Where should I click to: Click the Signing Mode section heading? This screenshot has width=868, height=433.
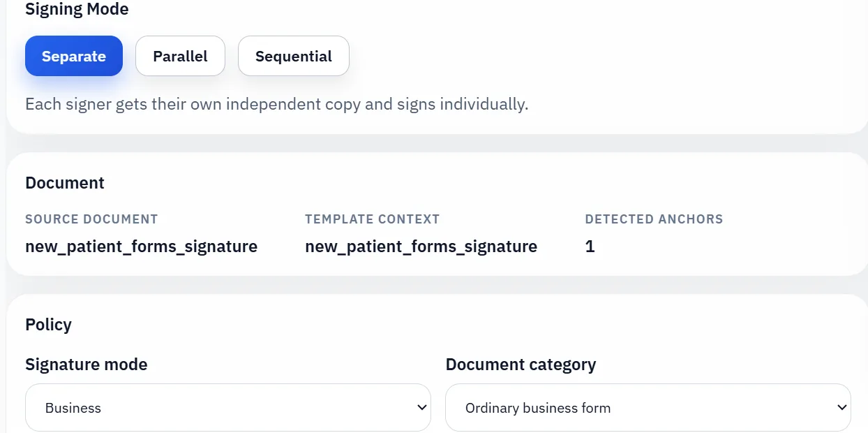pyautogui.click(x=77, y=10)
